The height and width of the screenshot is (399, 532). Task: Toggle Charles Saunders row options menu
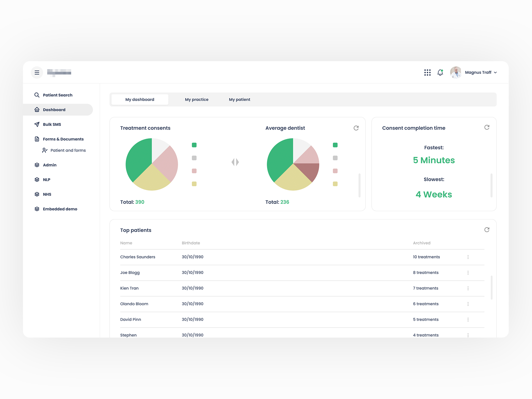(x=468, y=257)
